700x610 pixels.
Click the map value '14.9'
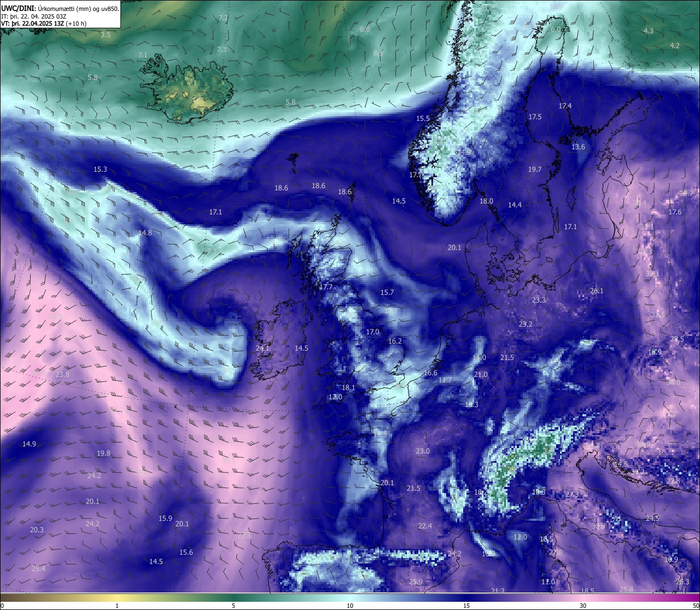29,444
